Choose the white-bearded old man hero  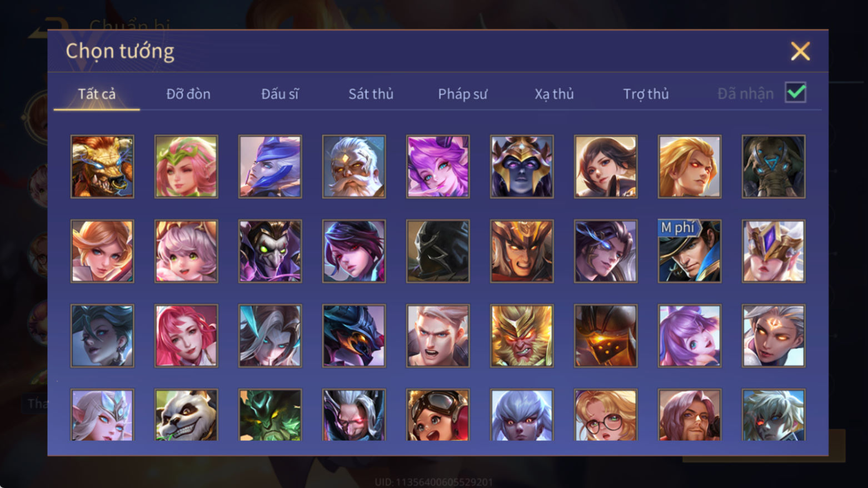[354, 167]
